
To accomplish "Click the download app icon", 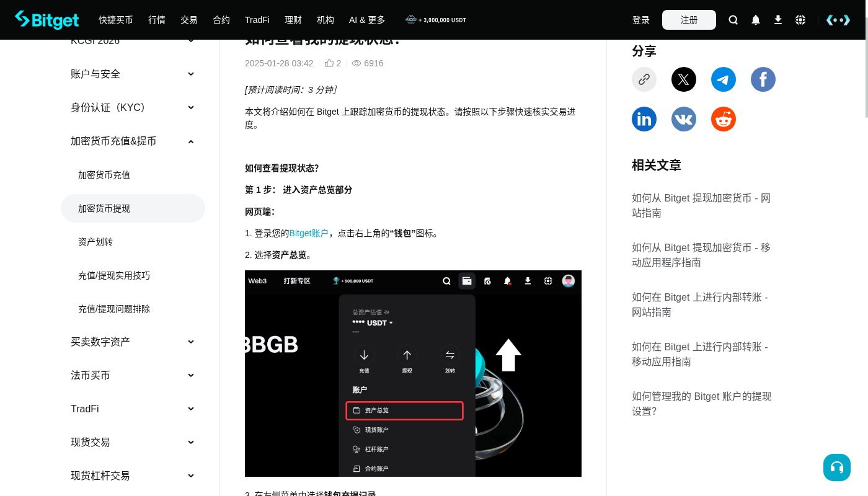I will coord(778,20).
